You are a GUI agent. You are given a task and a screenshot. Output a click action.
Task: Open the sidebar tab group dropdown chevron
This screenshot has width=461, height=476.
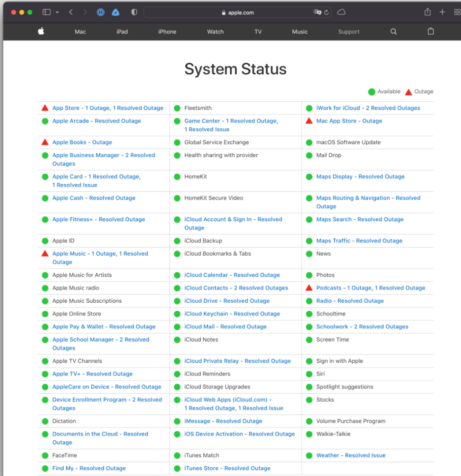57,12
